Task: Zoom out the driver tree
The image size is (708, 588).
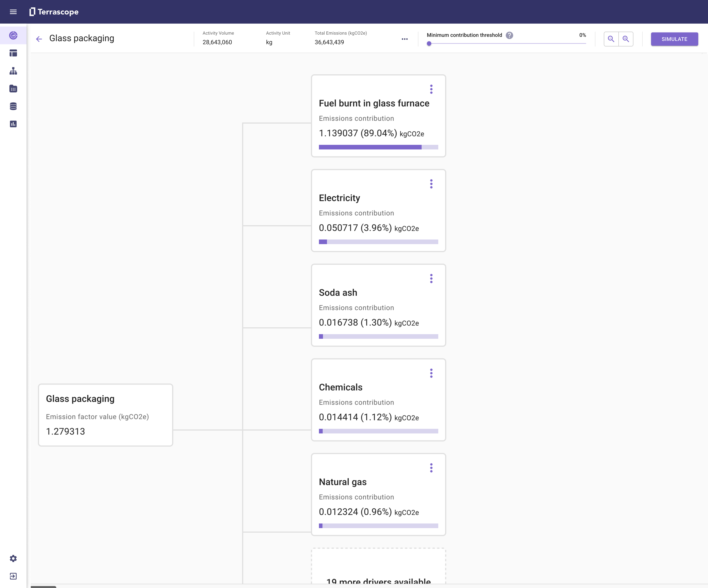Action: pos(611,39)
